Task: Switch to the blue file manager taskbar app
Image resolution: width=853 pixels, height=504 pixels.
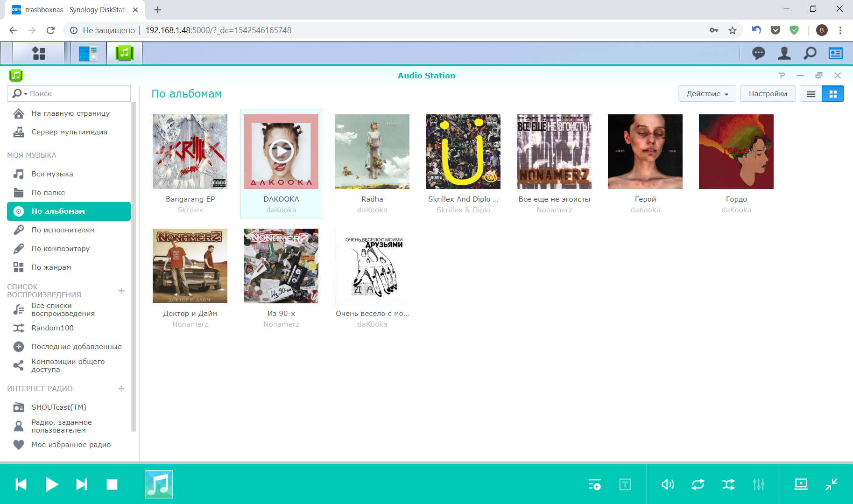Action: 88,53
